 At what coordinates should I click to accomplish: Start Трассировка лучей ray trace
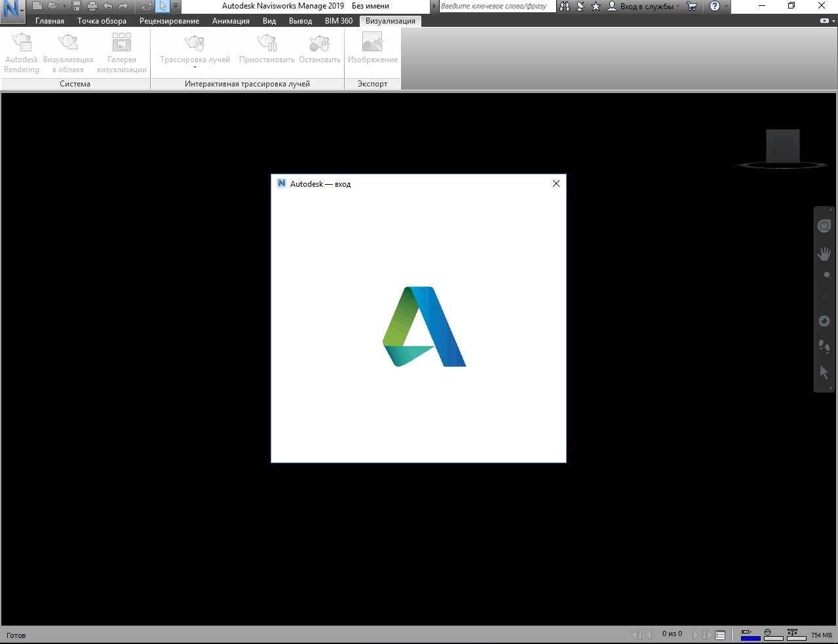coord(195,48)
